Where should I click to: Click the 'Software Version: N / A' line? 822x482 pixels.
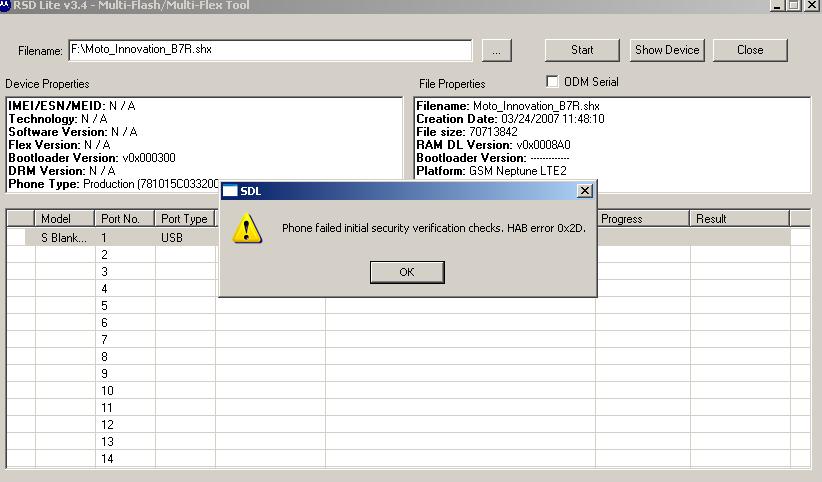pos(73,132)
